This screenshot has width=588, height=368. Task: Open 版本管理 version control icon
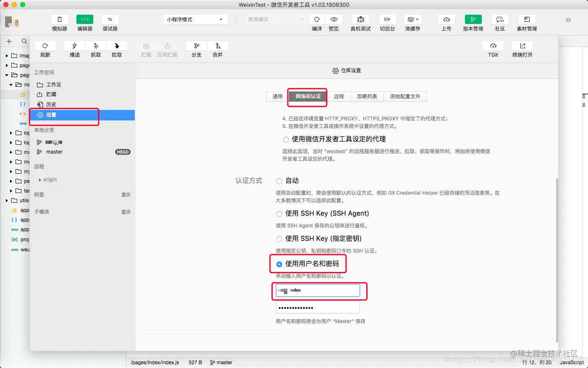pyautogui.click(x=473, y=19)
